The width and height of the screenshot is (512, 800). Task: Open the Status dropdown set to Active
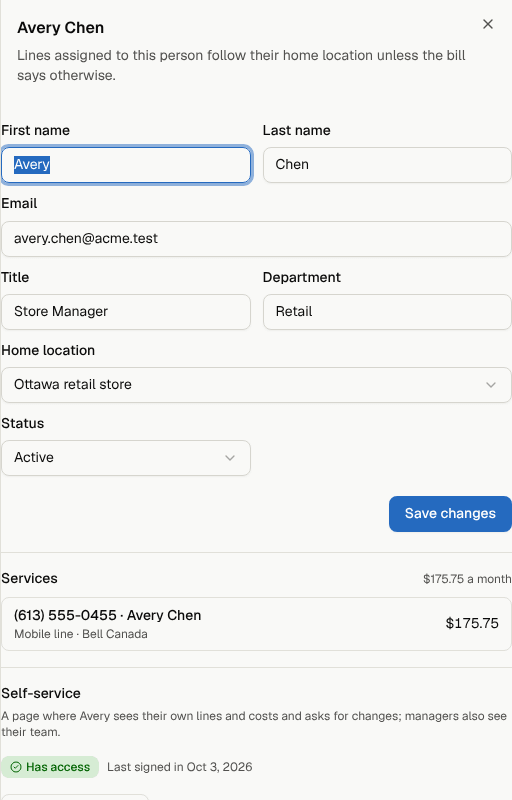(x=126, y=458)
